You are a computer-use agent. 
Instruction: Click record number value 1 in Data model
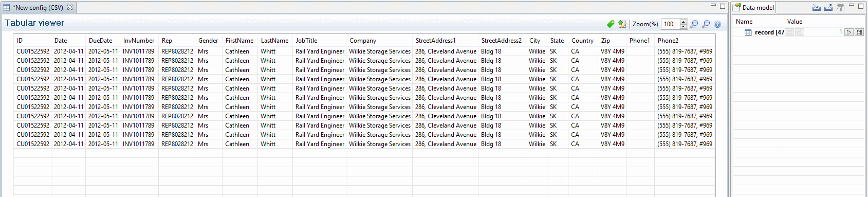coord(841,32)
